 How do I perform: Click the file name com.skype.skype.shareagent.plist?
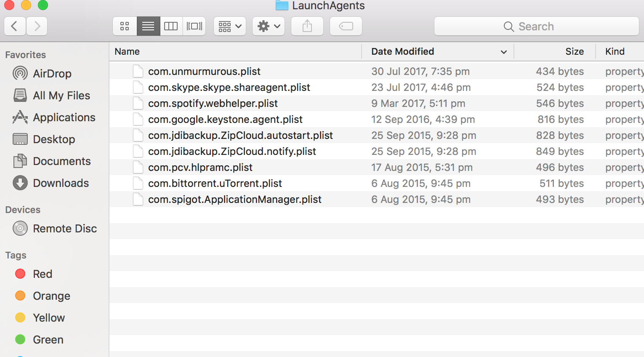point(229,88)
